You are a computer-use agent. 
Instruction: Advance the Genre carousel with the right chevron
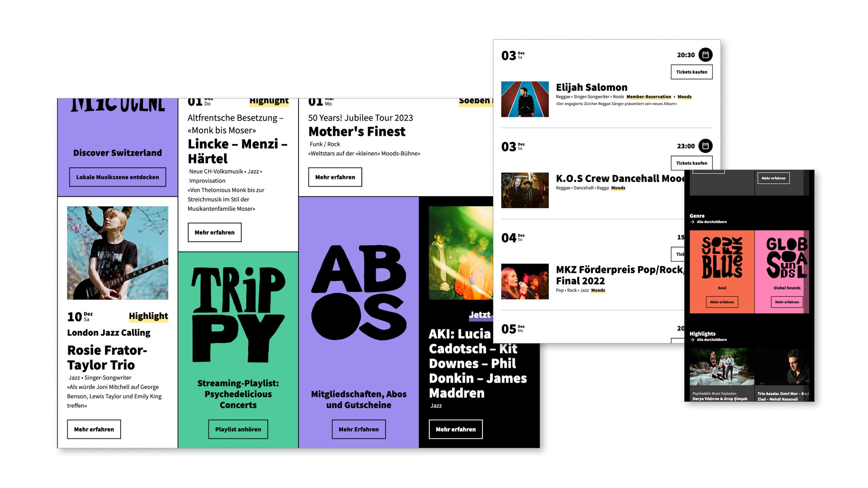806,272
